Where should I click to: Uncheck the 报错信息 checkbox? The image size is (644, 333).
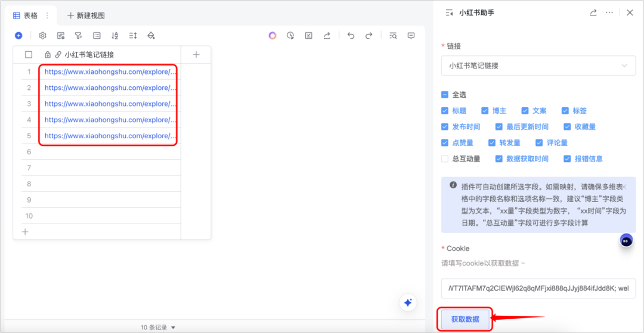pyautogui.click(x=567, y=158)
